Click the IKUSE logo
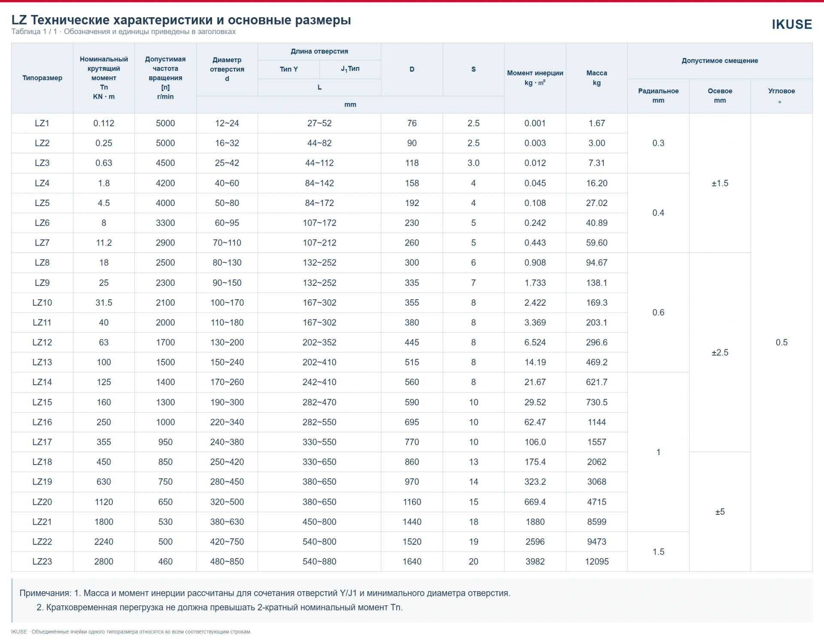 point(792,24)
